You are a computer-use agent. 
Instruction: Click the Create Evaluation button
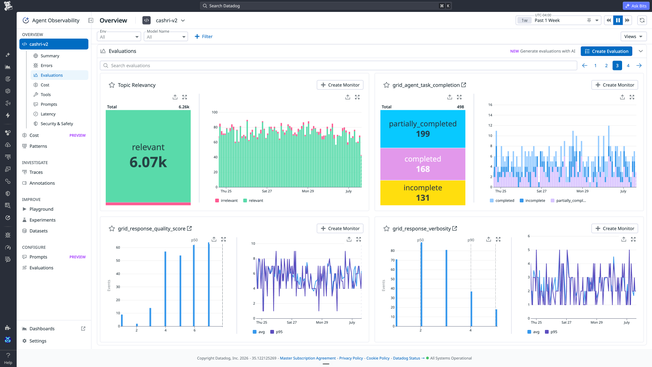coord(606,51)
